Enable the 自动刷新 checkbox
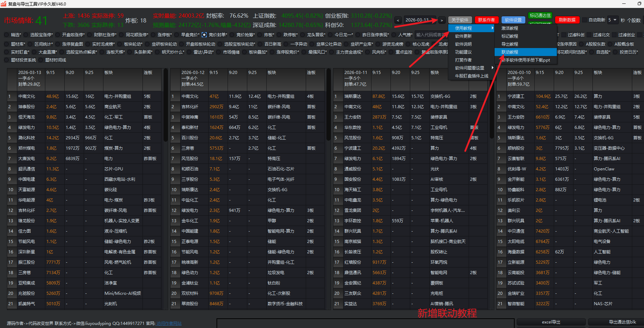 click(585, 20)
